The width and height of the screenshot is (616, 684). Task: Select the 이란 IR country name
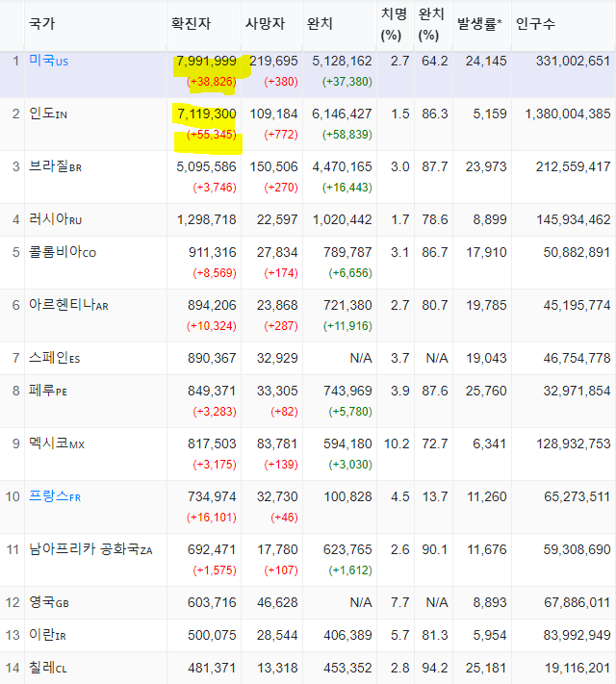coord(47,635)
